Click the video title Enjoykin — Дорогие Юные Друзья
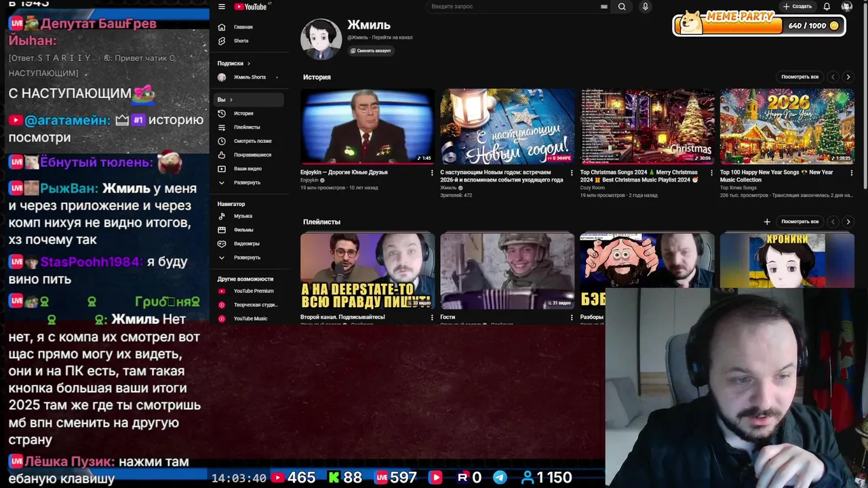 tap(344, 172)
